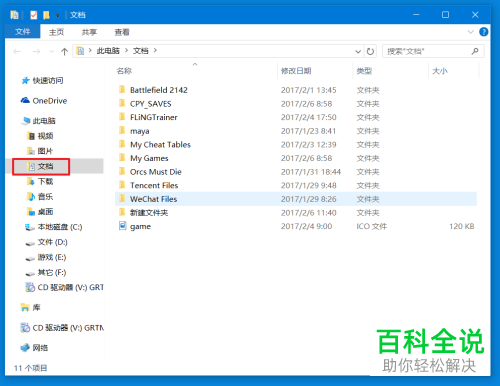The height and width of the screenshot is (386, 500).
Task: Click 文档 in the address bar path
Action: [x=141, y=51]
